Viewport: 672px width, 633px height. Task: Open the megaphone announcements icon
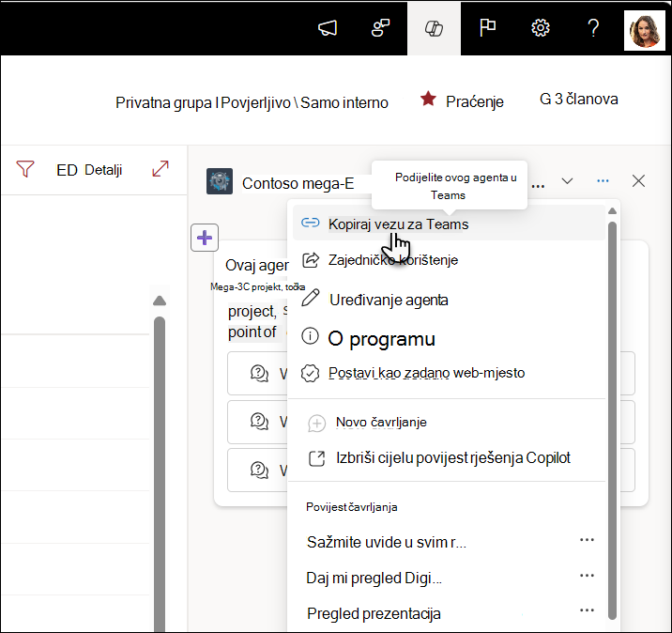click(328, 28)
